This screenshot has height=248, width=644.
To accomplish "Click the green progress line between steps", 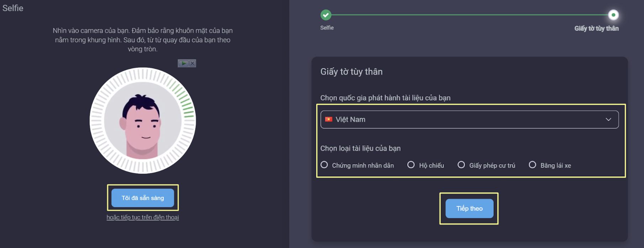I will [469, 15].
